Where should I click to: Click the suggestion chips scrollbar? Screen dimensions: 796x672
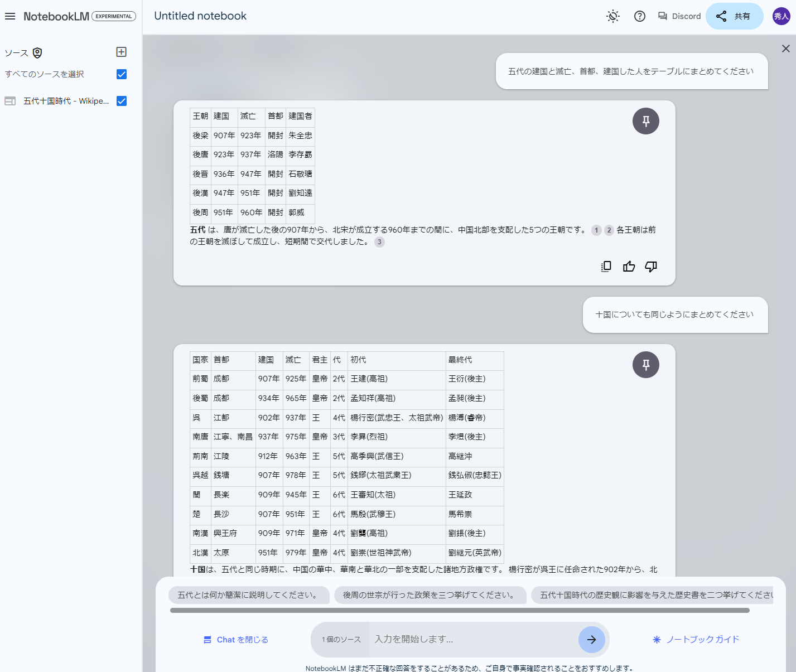469,610
